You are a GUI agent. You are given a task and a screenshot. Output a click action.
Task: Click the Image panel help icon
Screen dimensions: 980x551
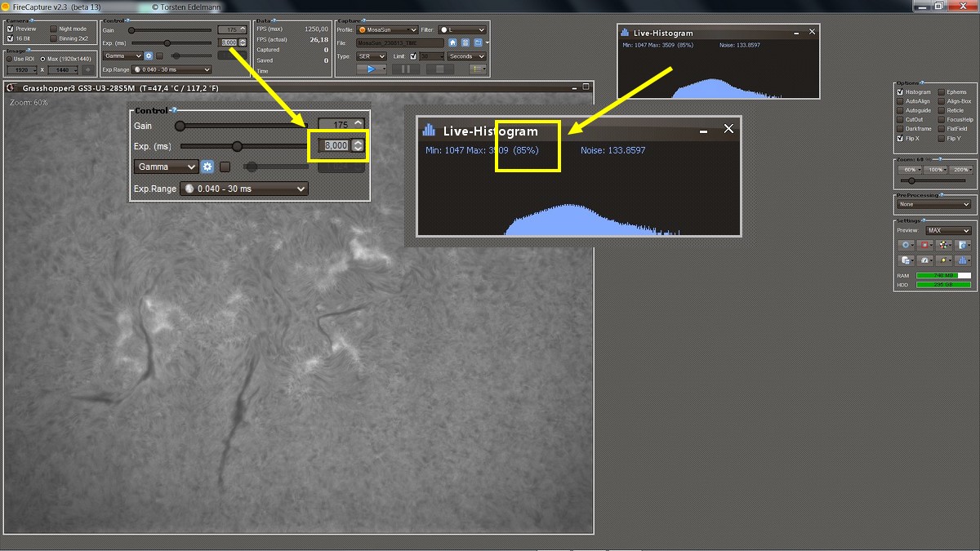pyautogui.click(x=29, y=49)
